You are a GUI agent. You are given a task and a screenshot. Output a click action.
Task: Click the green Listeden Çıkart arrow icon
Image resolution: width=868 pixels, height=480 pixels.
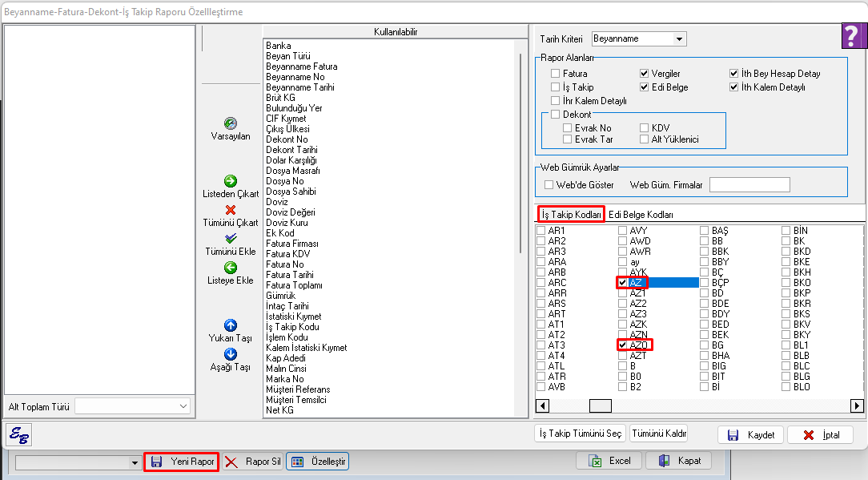231,181
